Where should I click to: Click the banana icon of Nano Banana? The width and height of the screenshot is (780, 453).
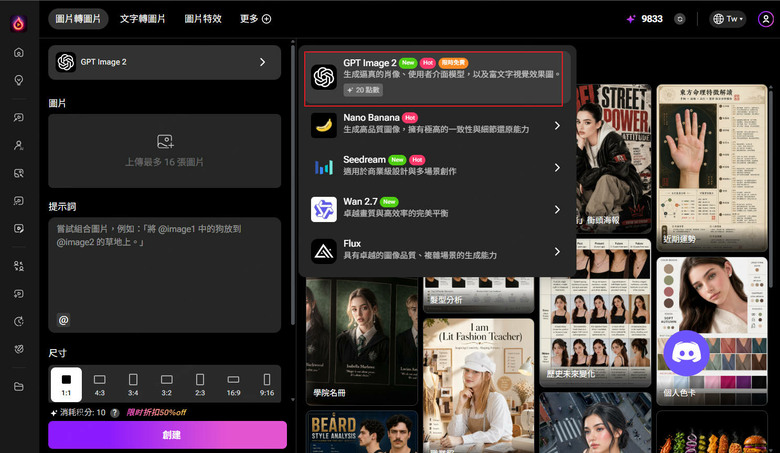pos(324,125)
